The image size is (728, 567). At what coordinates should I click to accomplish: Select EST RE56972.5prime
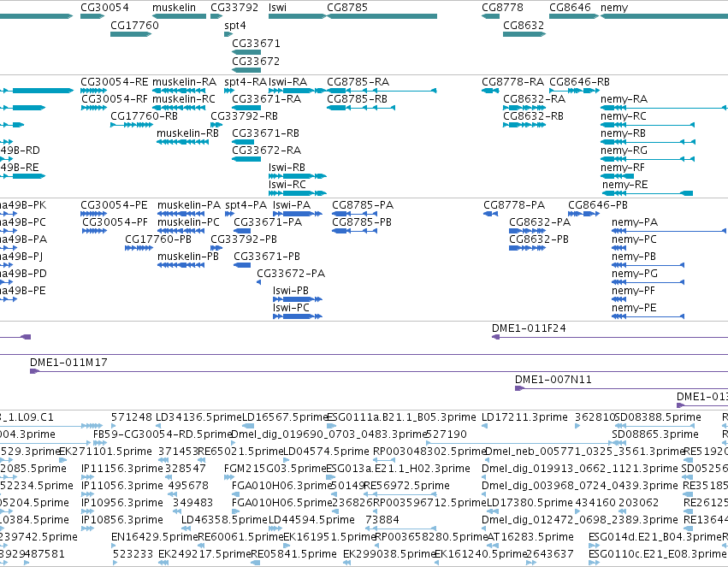coord(406,486)
